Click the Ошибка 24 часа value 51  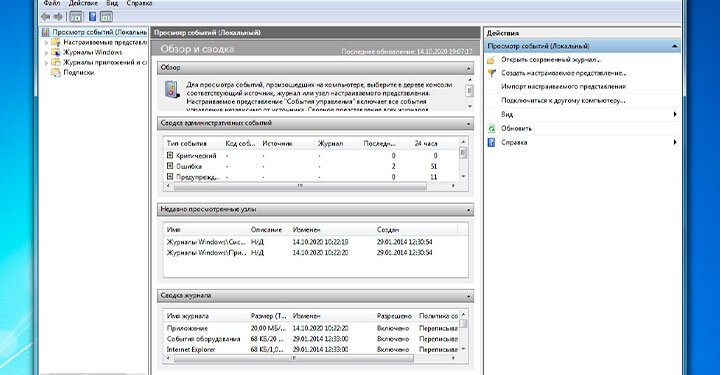(x=433, y=166)
